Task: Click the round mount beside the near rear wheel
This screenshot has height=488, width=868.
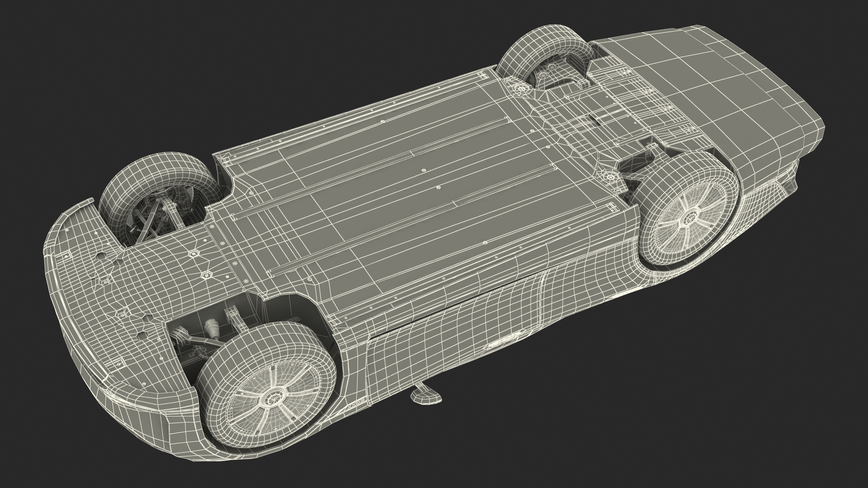Action: (x=611, y=177)
